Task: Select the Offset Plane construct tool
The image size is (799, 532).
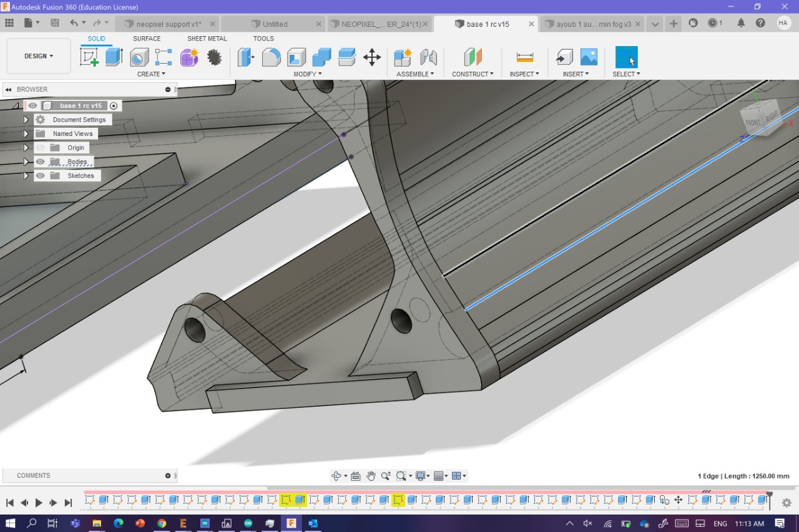Action: [473, 57]
